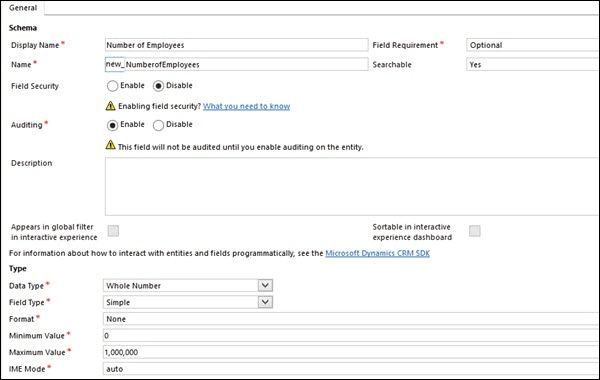Click the Minimum Value input field
600x380 pixels.
coord(351,336)
